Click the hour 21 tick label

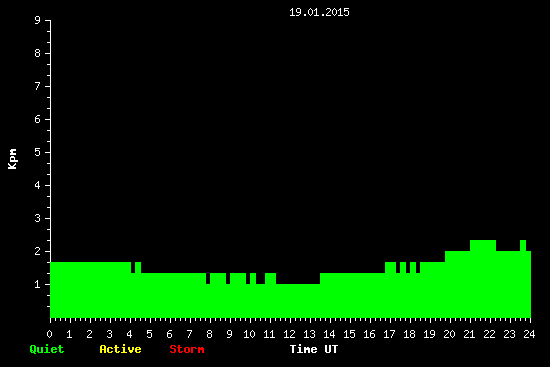[x=469, y=334]
